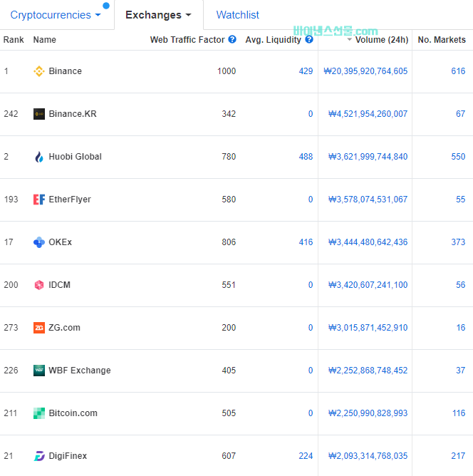Click EtherFlyer markets count 55

pyautogui.click(x=461, y=200)
